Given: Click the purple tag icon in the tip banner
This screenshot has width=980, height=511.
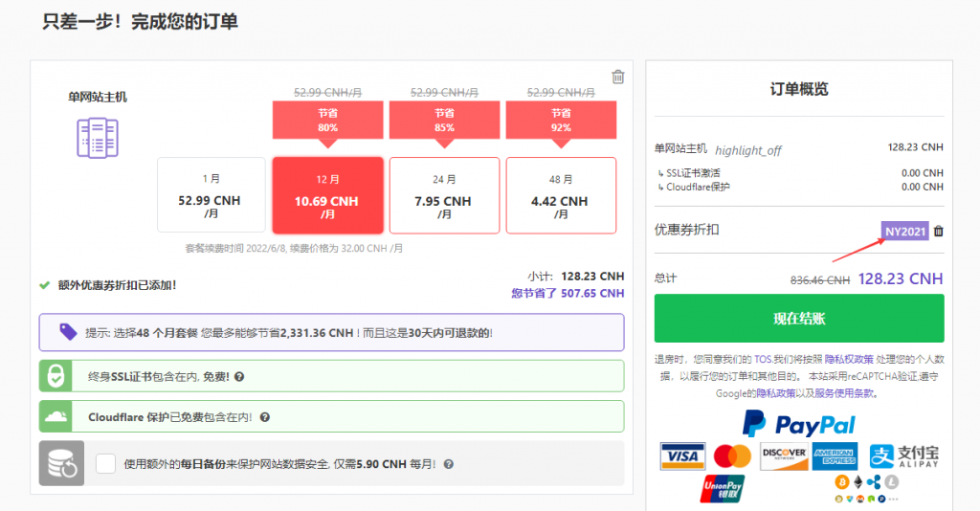Looking at the screenshot, I should point(68,332).
